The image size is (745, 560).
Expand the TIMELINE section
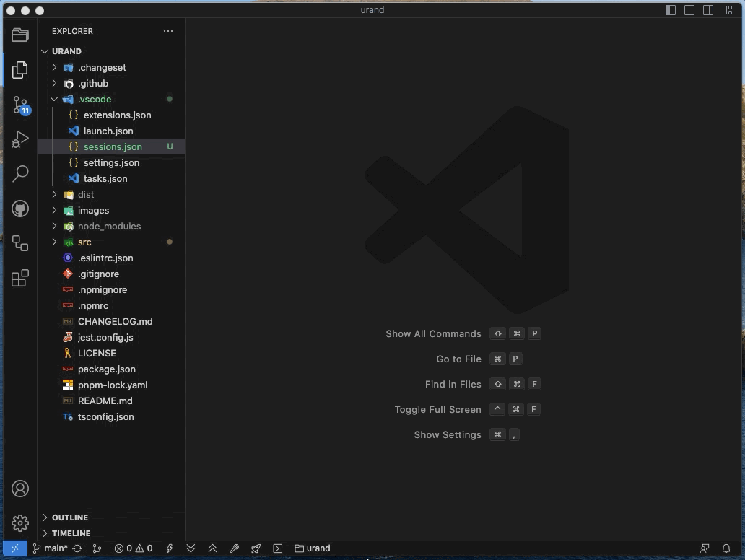pyautogui.click(x=111, y=533)
